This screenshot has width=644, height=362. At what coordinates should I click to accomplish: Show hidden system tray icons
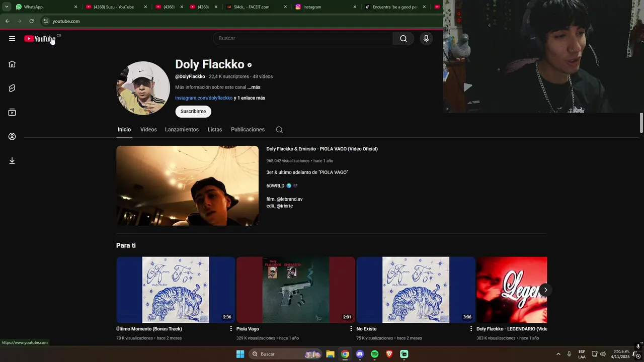tap(558, 354)
